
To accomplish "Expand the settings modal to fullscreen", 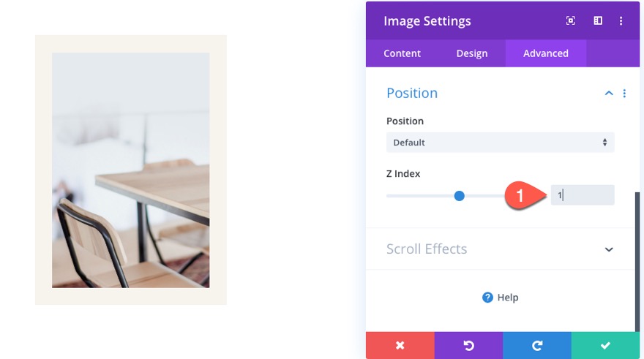I will coord(571,21).
